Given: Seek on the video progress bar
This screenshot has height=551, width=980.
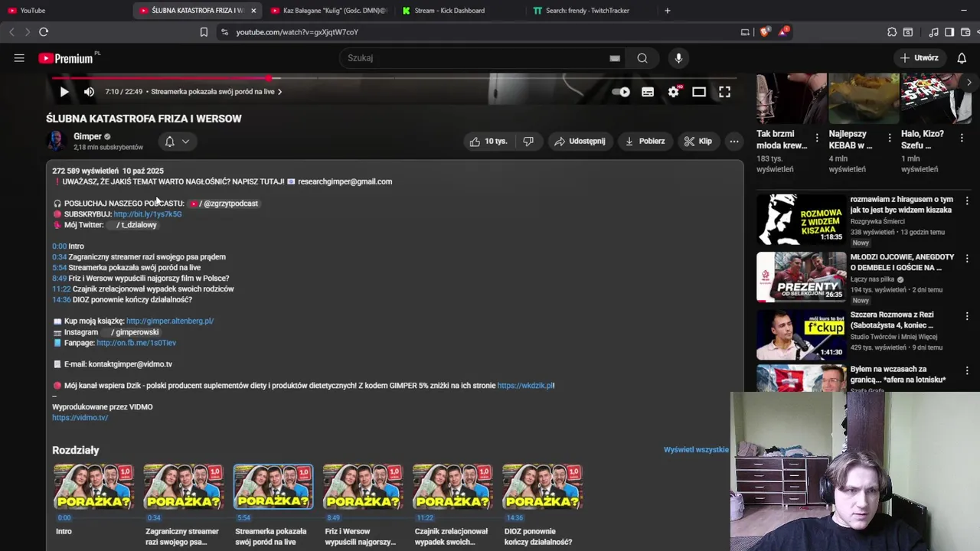Looking at the screenshot, I should tap(394, 78).
